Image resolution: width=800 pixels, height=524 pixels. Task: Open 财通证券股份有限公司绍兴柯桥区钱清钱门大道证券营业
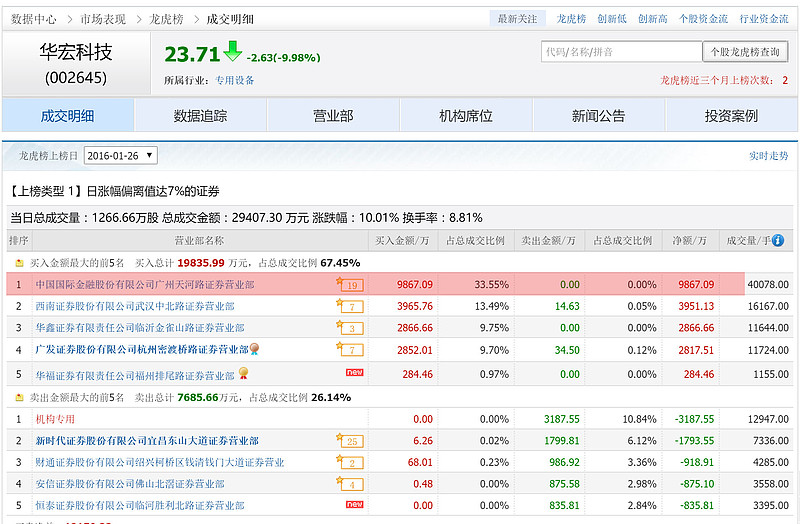pos(160,462)
